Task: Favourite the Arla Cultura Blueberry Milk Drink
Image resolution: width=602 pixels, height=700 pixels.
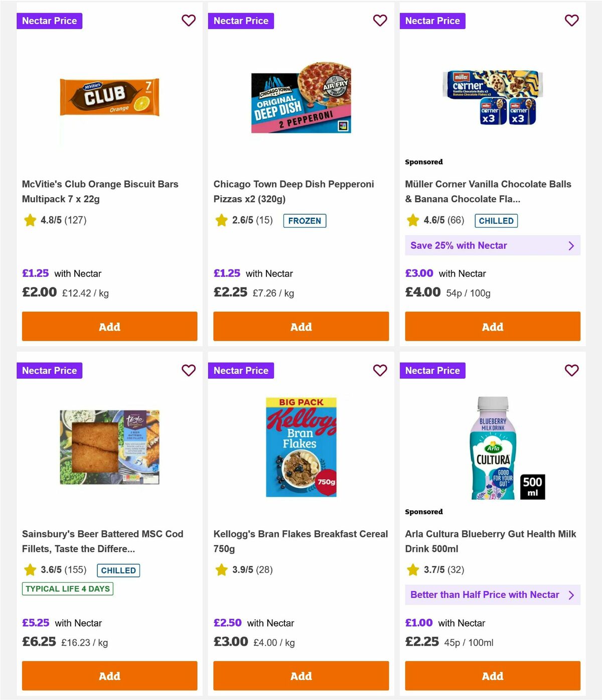Action: tap(571, 370)
